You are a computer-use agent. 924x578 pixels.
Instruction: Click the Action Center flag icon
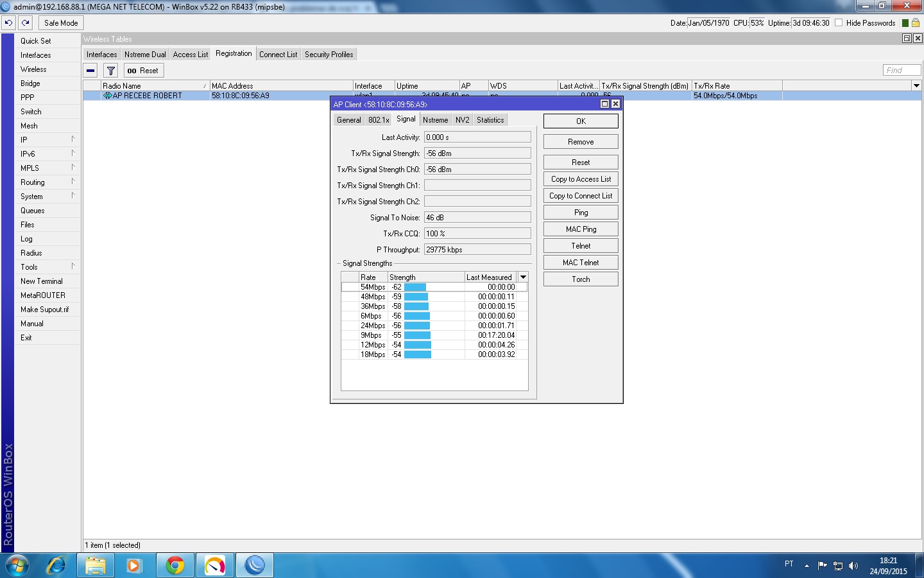click(x=823, y=566)
